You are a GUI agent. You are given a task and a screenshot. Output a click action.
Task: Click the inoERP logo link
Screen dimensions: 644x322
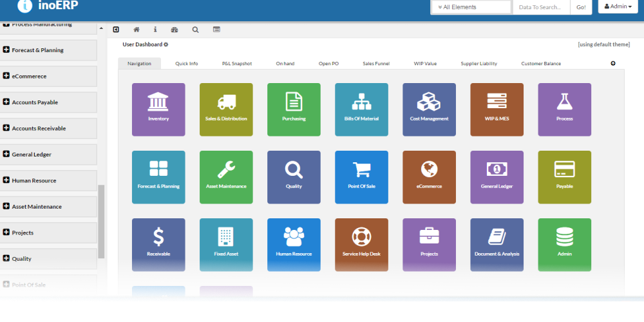tap(48, 5)
